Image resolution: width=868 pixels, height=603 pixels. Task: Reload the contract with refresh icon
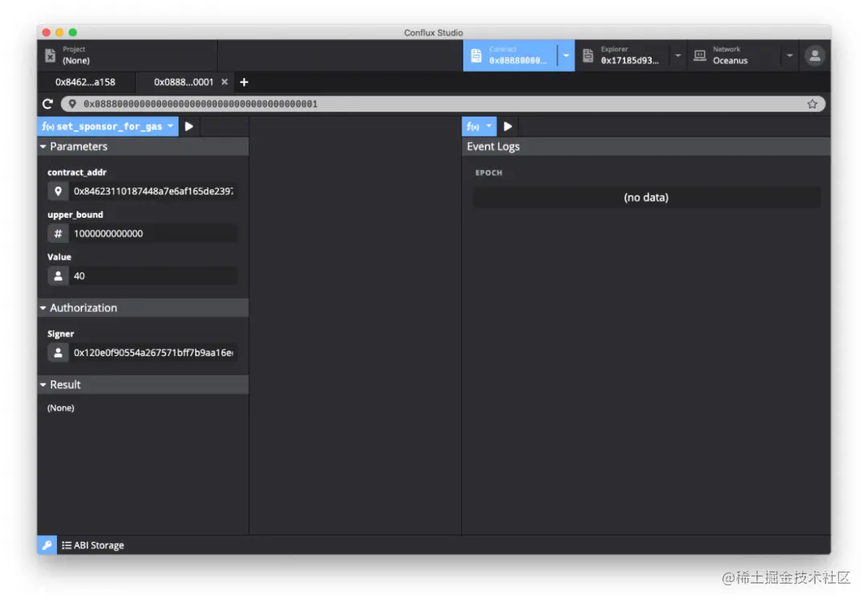(x=47, y=104)
